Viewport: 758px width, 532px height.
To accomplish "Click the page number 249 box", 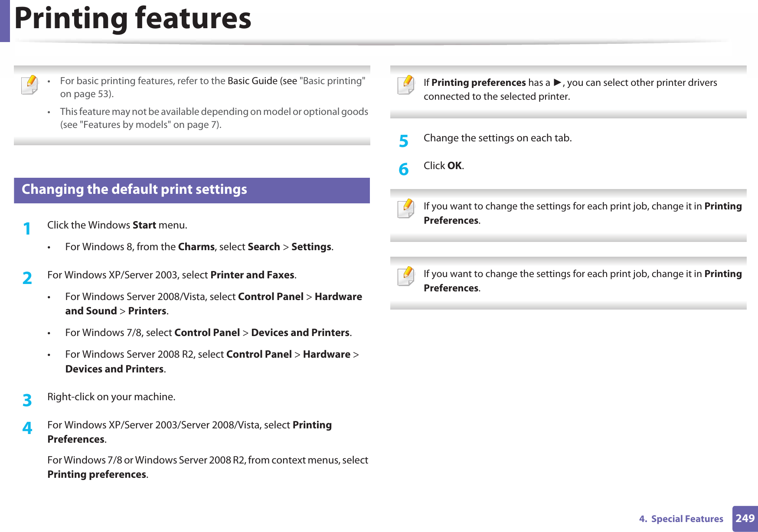I will [x=745, y=519].
